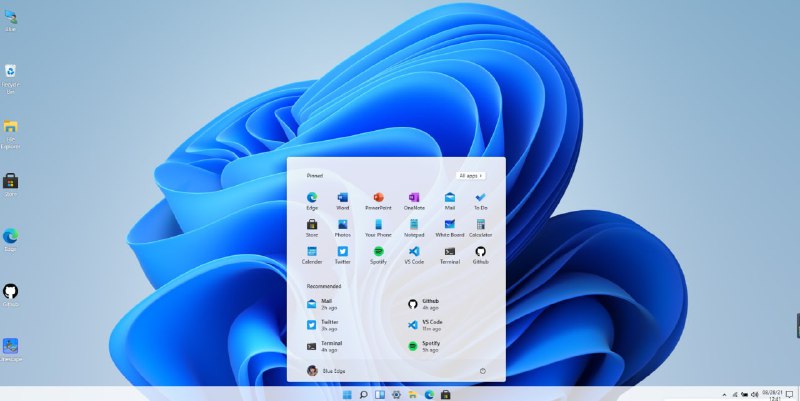Image resolution: width=800 pixels, height=401 pixels.
Task: Select the Edge shortcut on the desktop
Action: pyautogui.click(x=10, y=240)
